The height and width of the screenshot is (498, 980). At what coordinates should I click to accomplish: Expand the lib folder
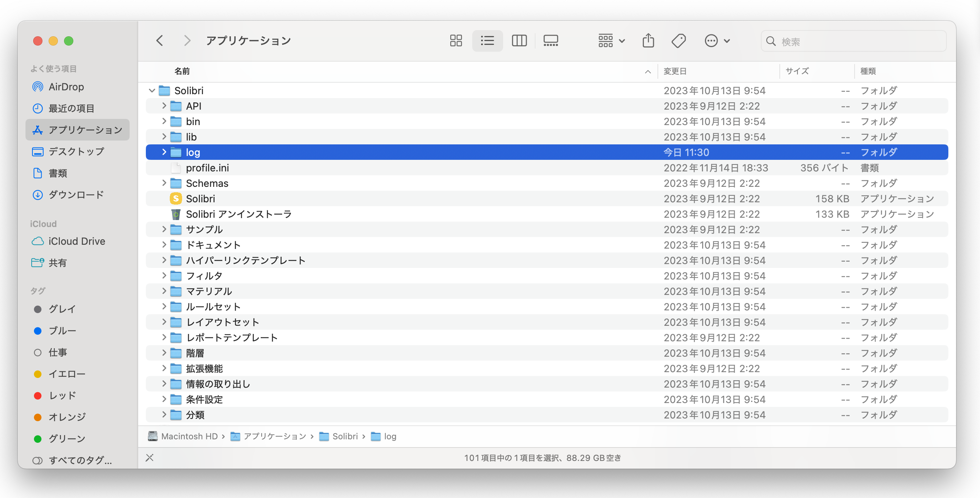point(164,137)
